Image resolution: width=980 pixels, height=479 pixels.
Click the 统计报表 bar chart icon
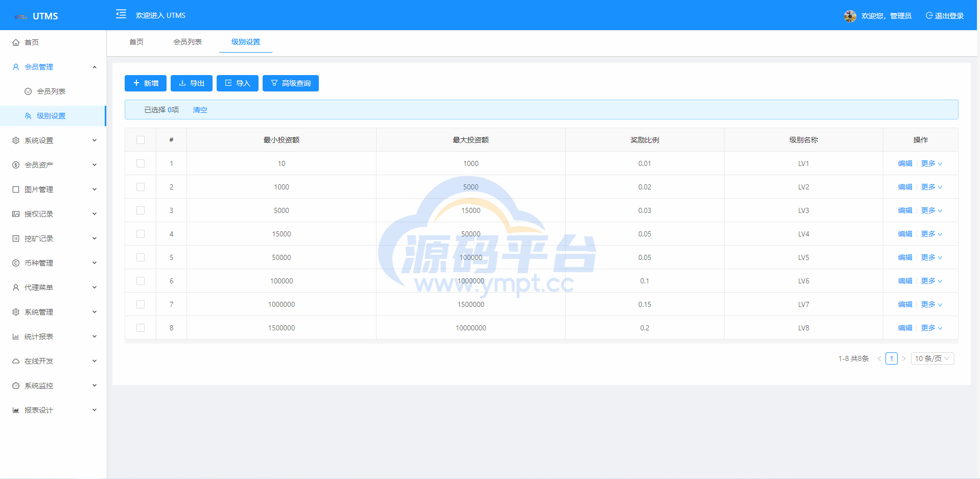[16, 337]
